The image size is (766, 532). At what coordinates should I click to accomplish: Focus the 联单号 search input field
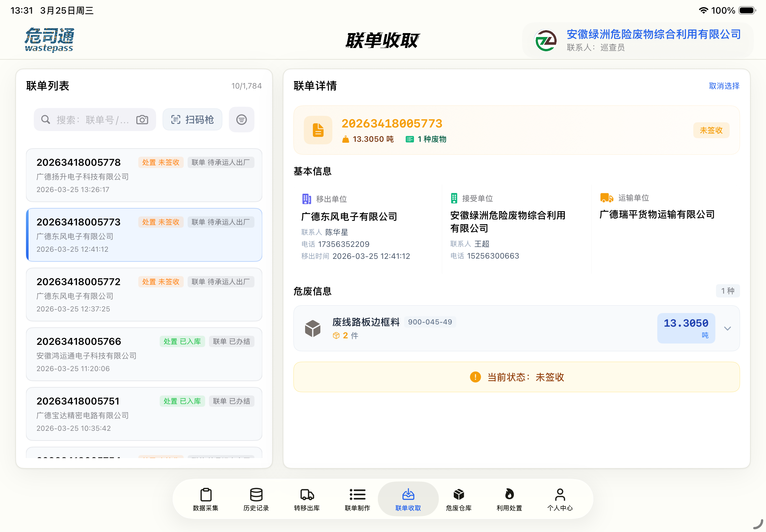tap(95, 120)
